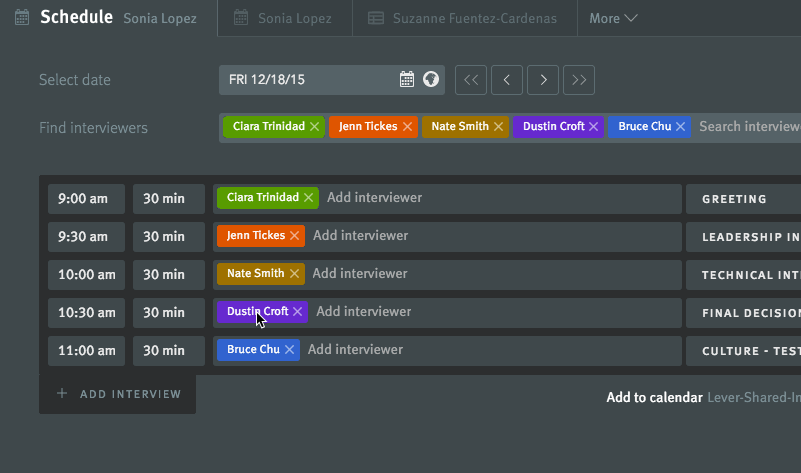Click the Technical interview type field
Viewport: 801px width, 473px height.
pyautogui.click(x=743, y=275)
